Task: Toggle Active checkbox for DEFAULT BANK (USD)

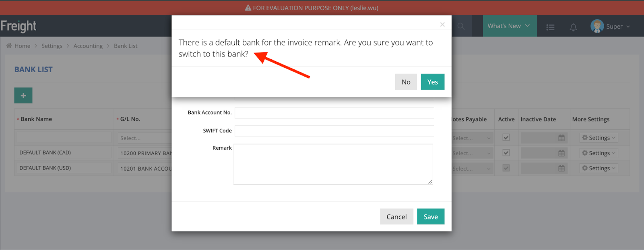Action: coord(506,169)
